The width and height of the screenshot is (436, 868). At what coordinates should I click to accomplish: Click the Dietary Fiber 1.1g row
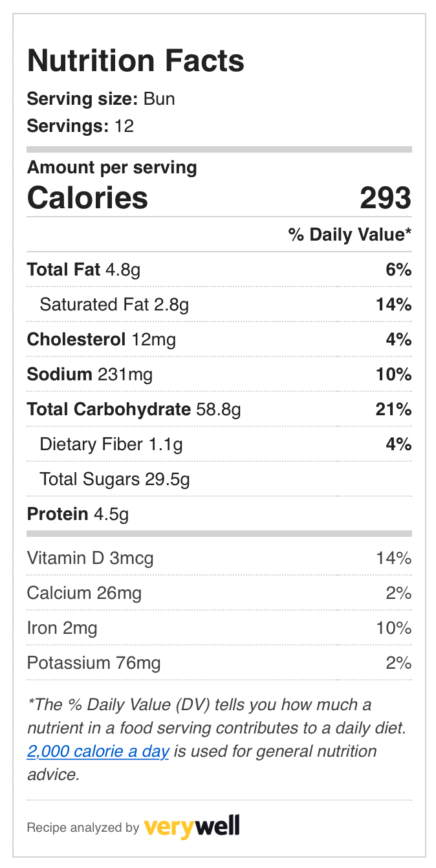pyautogui.click(x=219, y=444)
